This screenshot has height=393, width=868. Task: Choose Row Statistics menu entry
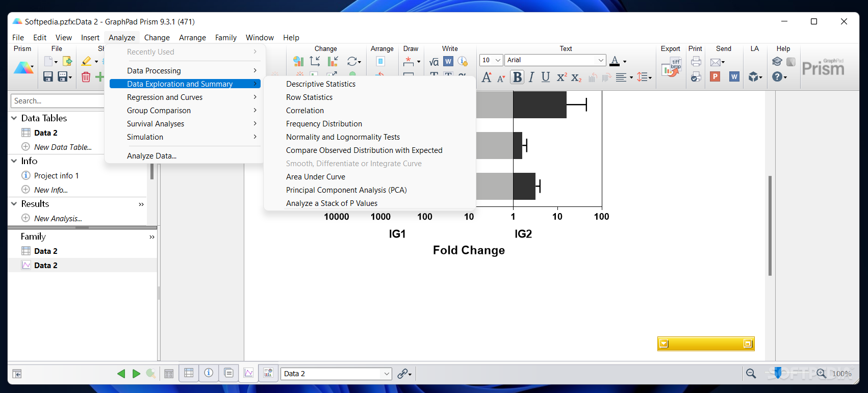point(309,97)
